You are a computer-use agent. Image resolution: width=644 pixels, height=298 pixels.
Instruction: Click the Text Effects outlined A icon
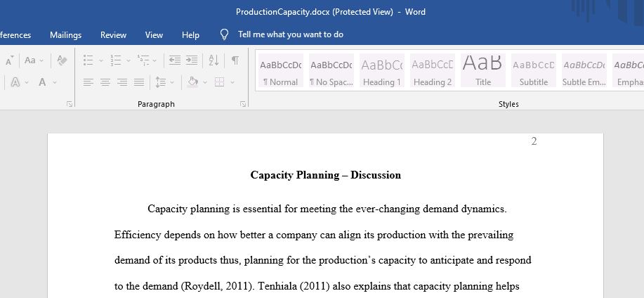pos(15,82)
